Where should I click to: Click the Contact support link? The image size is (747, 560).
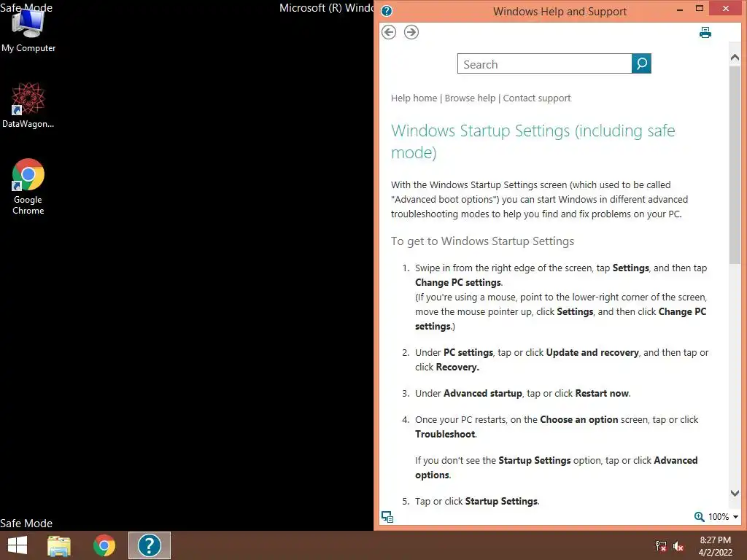(537, 98)
